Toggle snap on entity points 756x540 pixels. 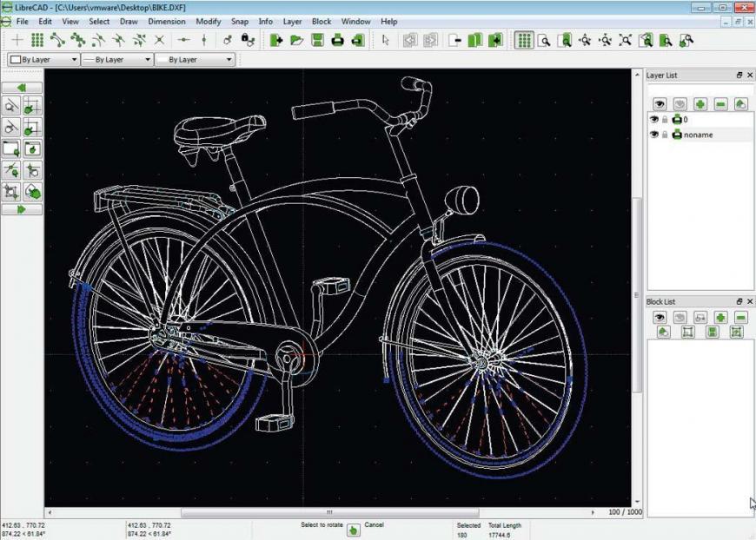(x=78, y=40)
